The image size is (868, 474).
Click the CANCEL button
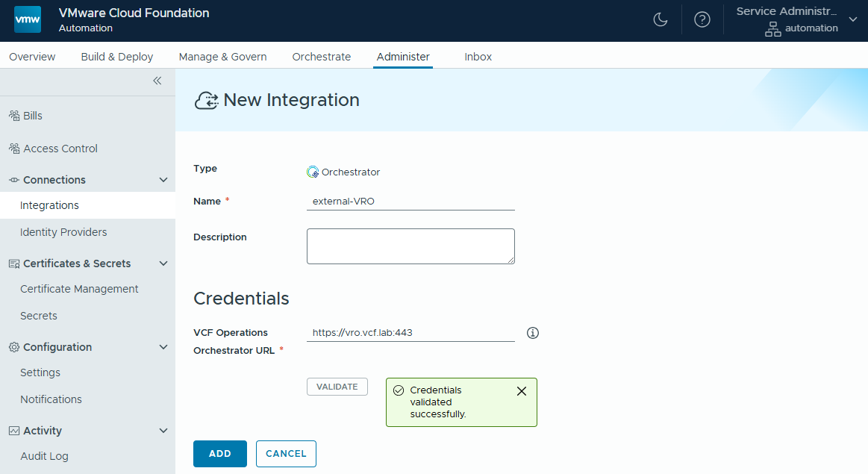tap(286, 454)
